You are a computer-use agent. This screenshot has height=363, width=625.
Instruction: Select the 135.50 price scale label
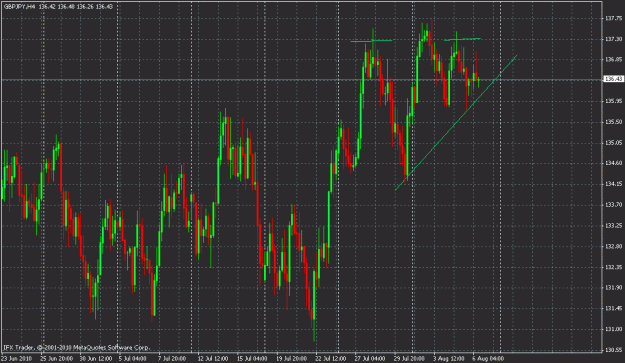click(x=614, y=122)
